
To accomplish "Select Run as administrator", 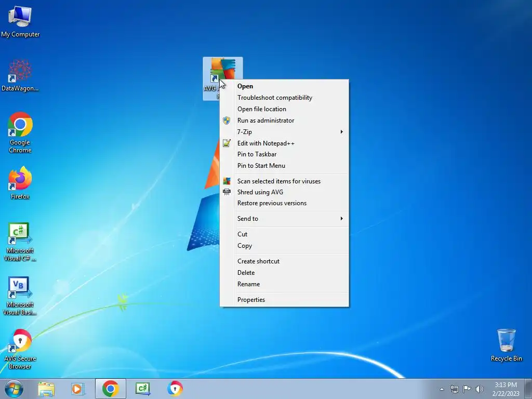I will click(284, 121).
